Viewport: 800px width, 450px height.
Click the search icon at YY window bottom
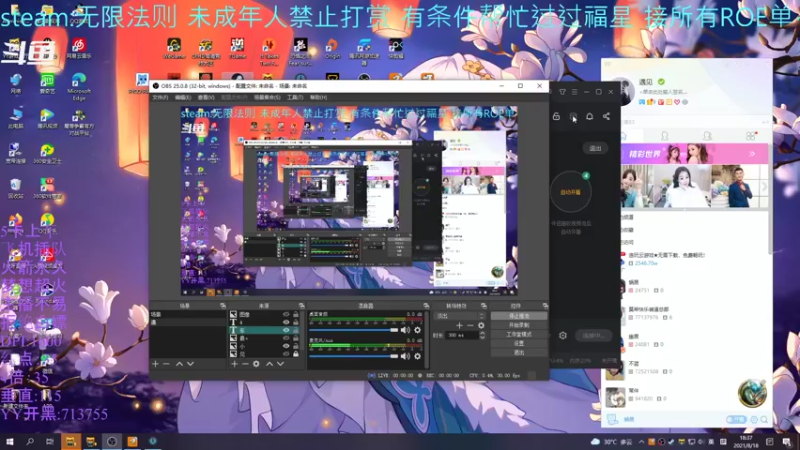[x=764, y=419]
